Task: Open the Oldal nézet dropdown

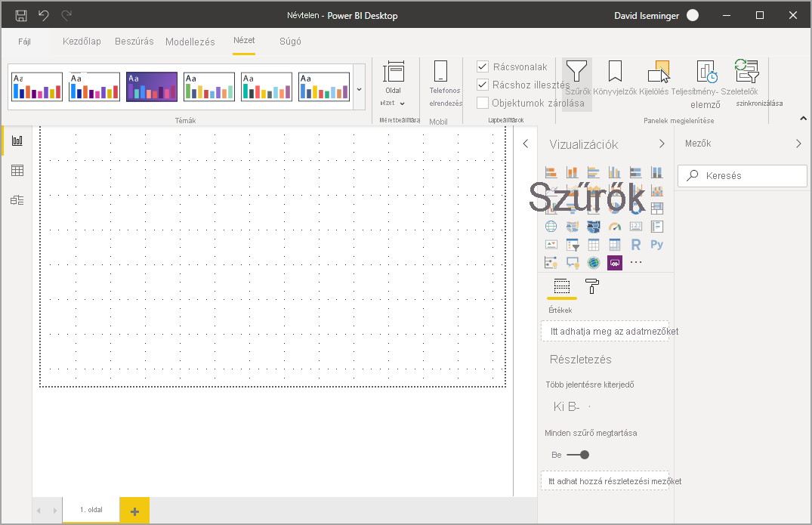Action: tap(394, 84)
